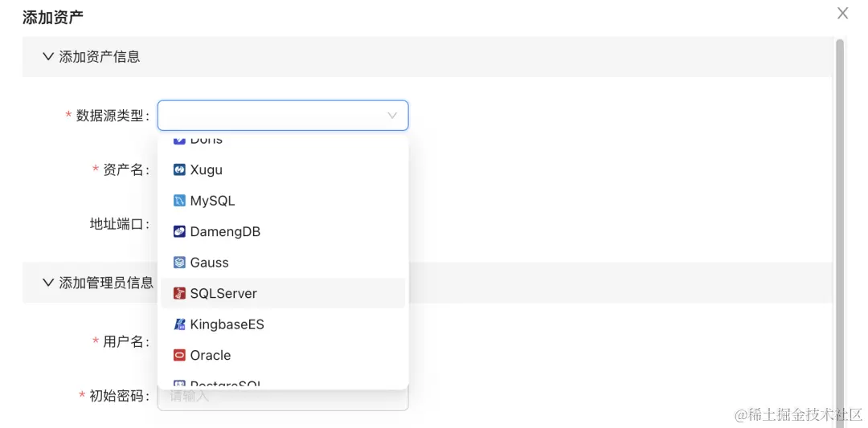Close the 添加资产 dialog

[x=842, y=13]
